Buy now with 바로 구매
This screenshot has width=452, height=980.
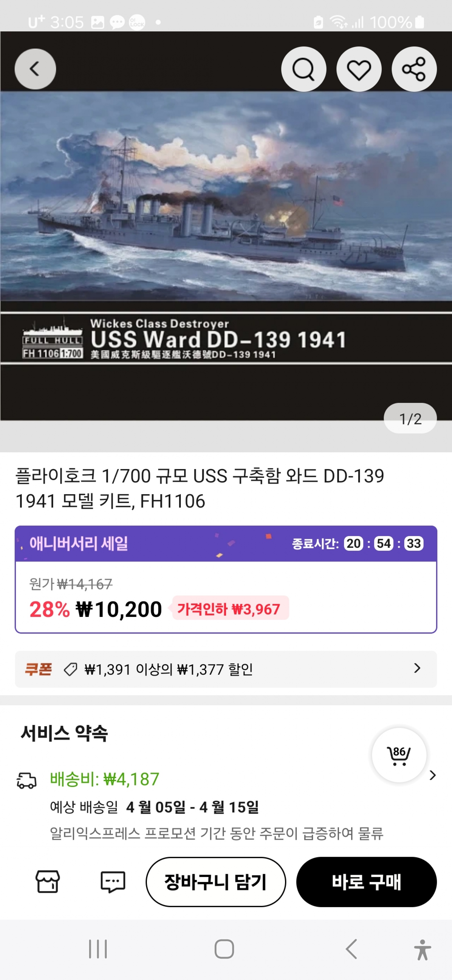click(366, 882)
